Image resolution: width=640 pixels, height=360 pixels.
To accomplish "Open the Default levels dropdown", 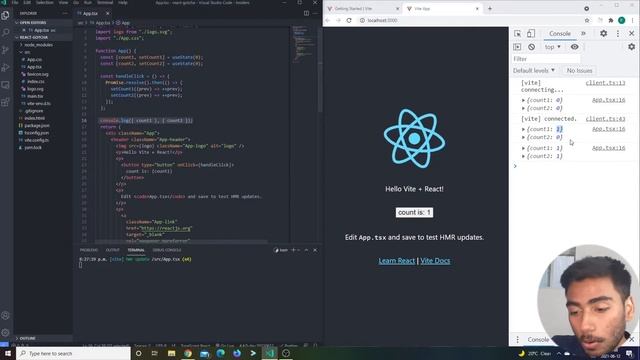I will click(x=533, y=71).
